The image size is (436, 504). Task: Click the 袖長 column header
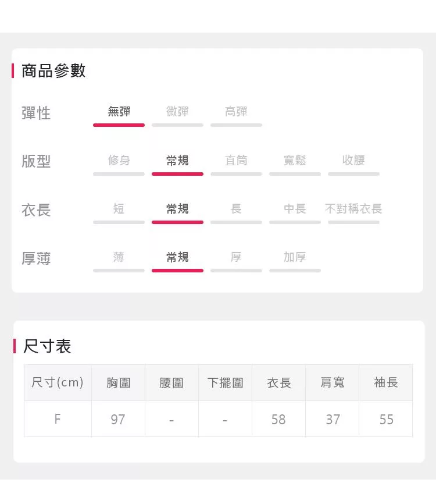(x=386, y=383)
